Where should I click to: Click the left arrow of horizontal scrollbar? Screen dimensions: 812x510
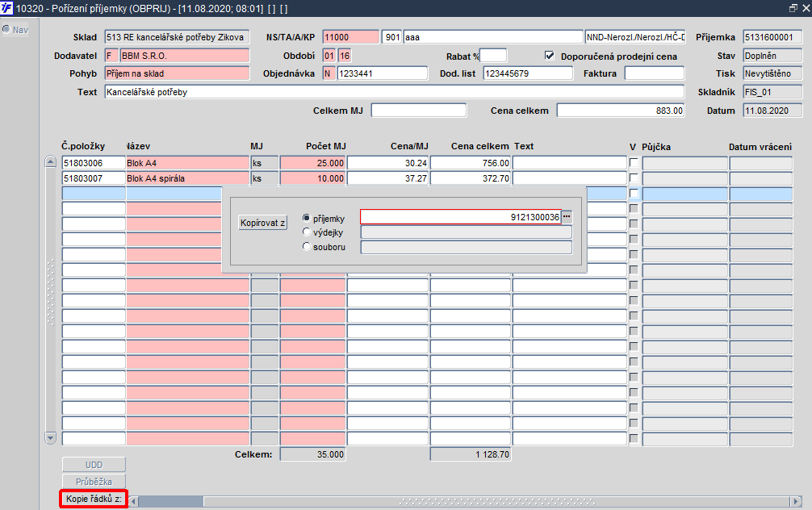pos(134,501)
